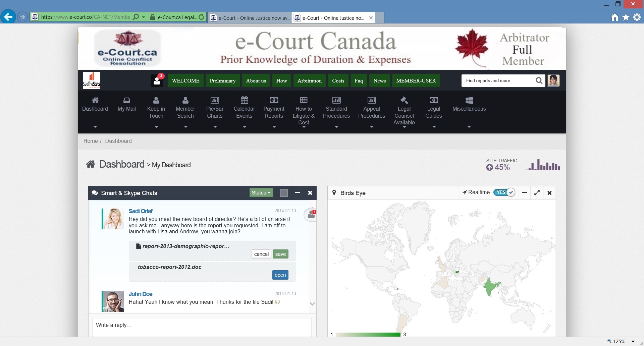Screen dimensions: 644x346
Task: Click the search magnifier icon
Action: coord(539,80)
